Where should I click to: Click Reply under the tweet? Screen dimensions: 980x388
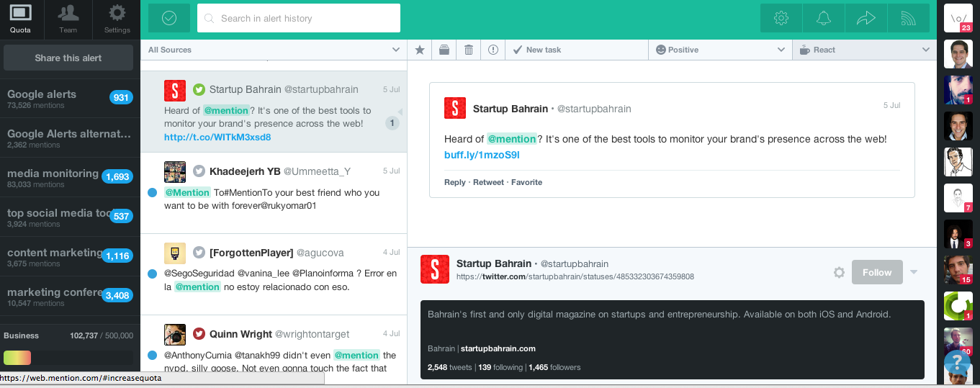click(455, 182)
